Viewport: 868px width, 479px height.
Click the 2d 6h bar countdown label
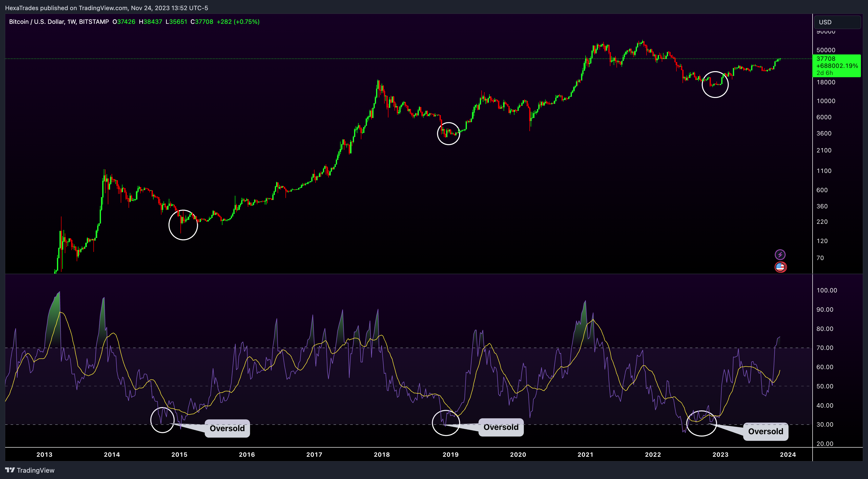tap(824, 73)
